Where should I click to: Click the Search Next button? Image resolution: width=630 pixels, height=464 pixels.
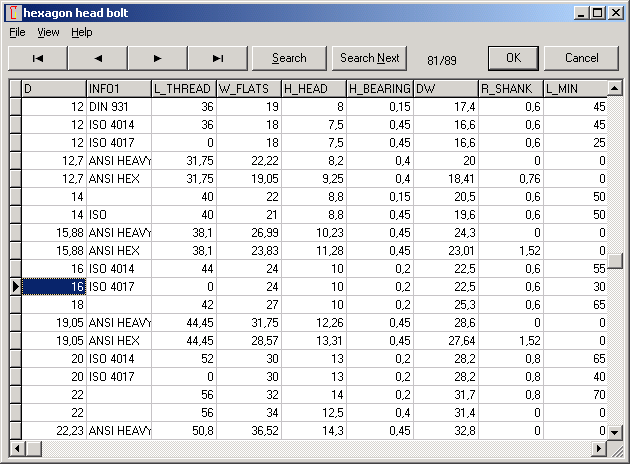coord(369,58)
